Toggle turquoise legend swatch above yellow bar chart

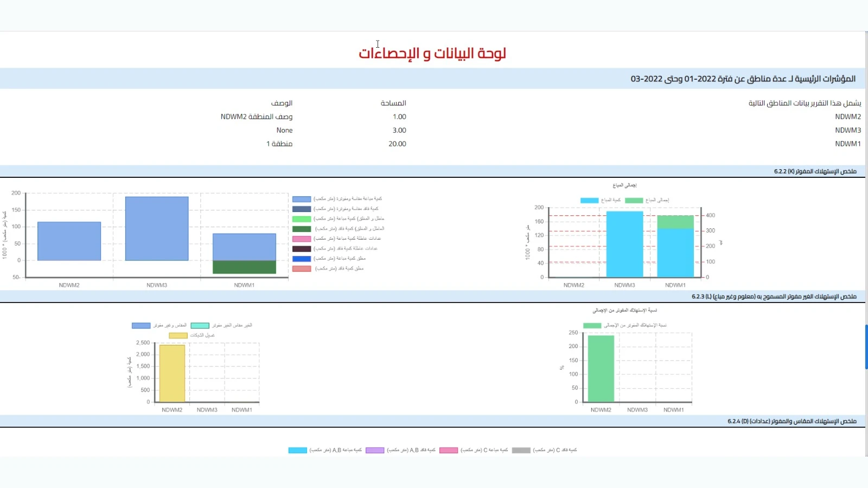pyautogui.click(x=200, y=325)
